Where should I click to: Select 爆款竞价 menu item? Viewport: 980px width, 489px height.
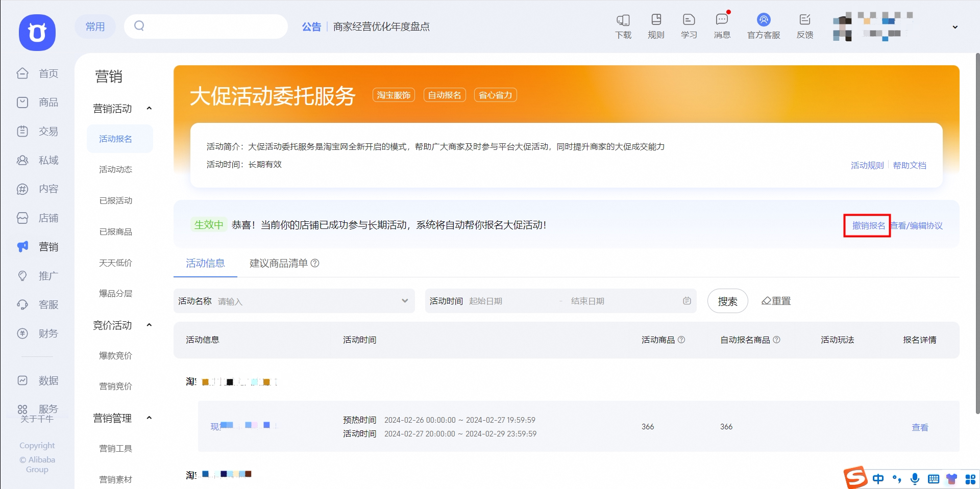pyautogui.click(x=116, y=356)
